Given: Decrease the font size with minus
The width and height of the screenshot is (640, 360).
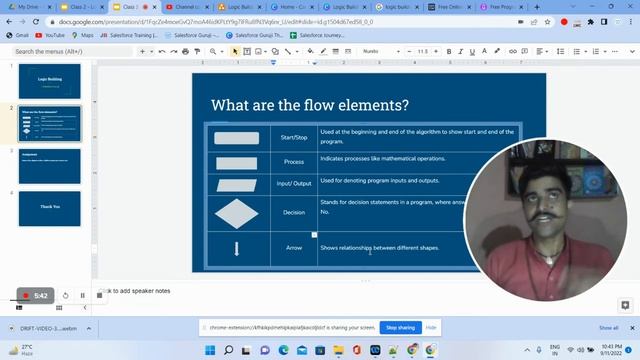Looking at the screenshot, I should click(x=409, y=51).
